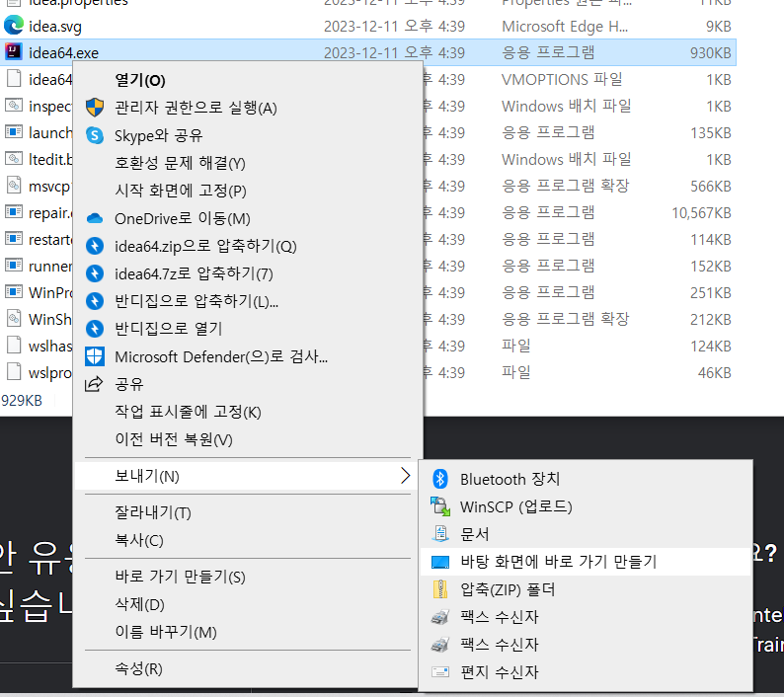This screenshot has height=697, width=784.
Task: Send to WinSCP (업로드)
Action: pos(516,506)
